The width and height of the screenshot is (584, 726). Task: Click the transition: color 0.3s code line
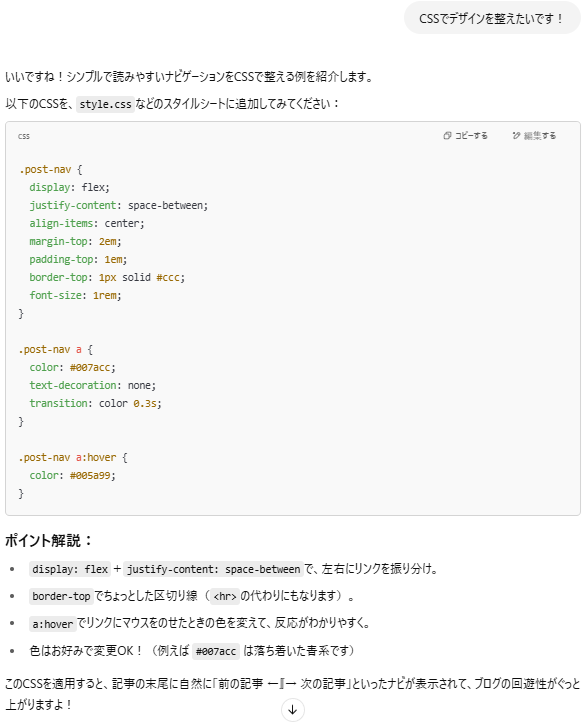click(95, 403)
